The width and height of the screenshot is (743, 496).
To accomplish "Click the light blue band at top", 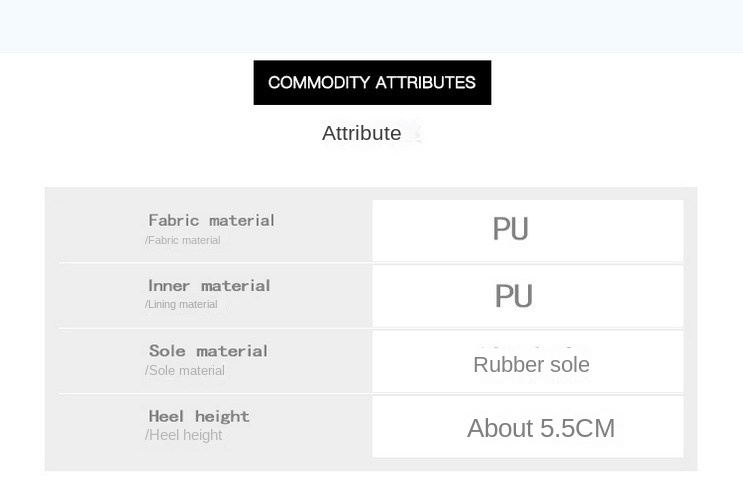I will pos(371,26).
